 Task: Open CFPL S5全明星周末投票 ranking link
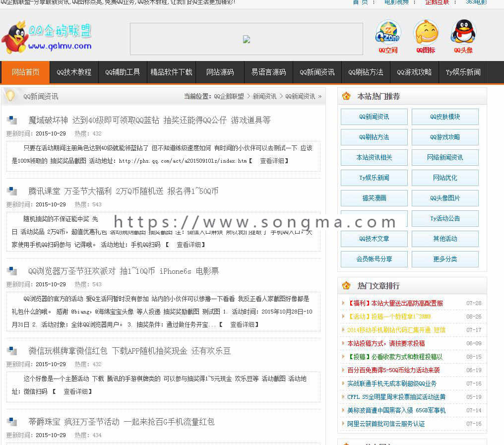click(396, 397)
